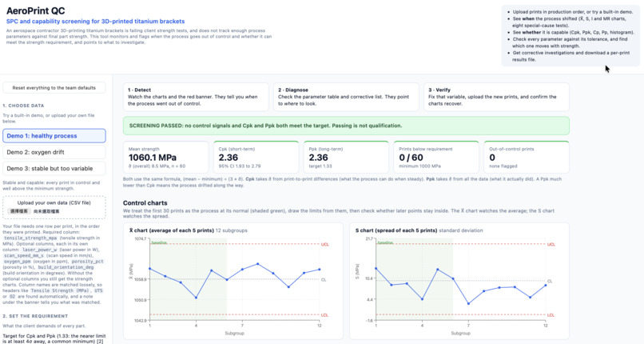The width and height of the screenshot is (644, 344).
Task: Select 'Demo 1: healthy process'
Action: pos(54,136)
